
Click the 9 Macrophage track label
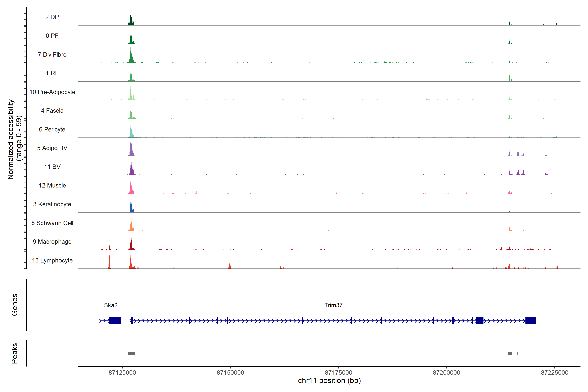coord(52,242)
